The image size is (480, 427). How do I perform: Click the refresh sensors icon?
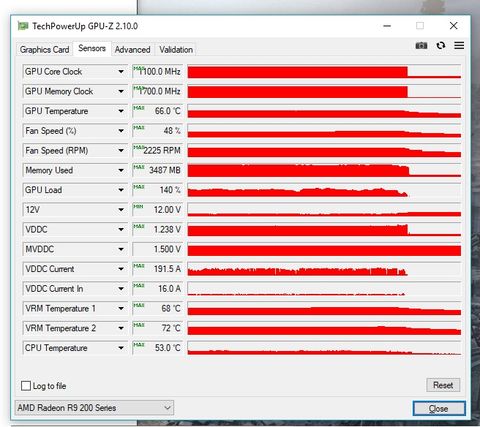441,45
